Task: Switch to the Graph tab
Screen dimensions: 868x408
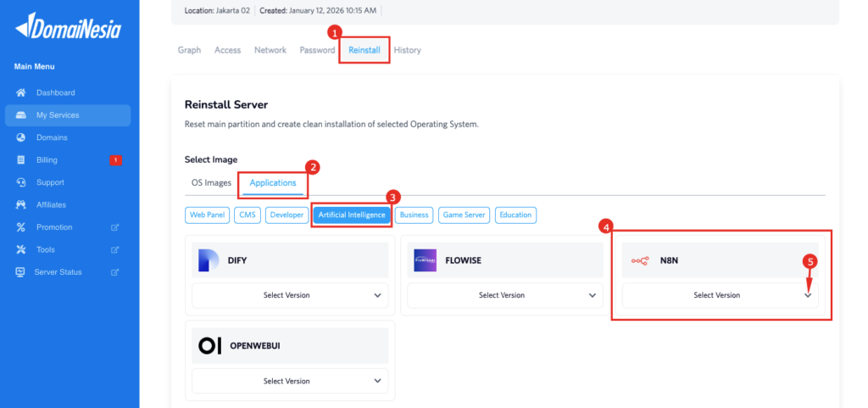Action: coord(189,50)
